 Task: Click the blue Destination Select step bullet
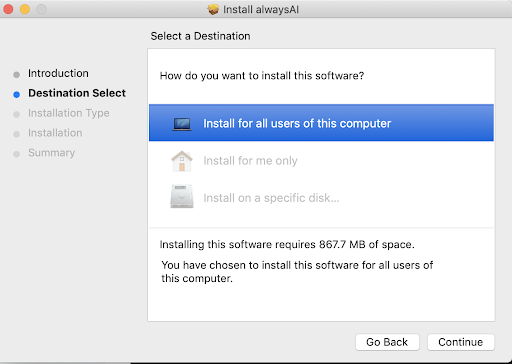coord(16,94)
